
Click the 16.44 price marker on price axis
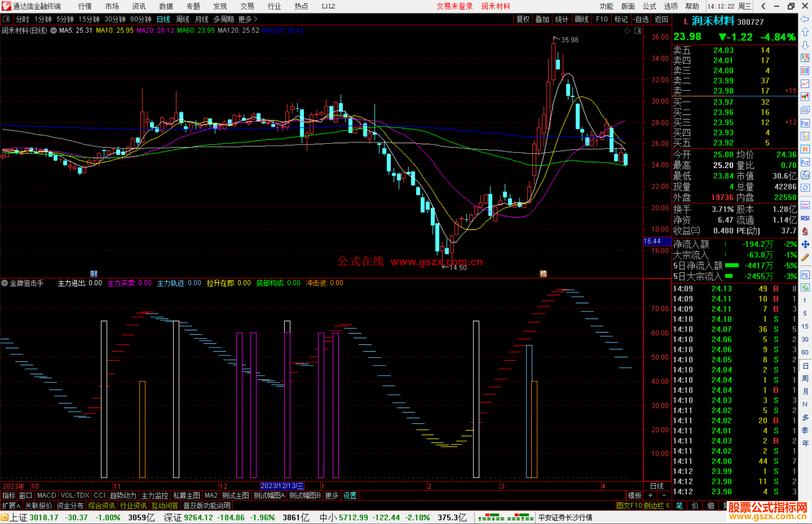[656, 241]
